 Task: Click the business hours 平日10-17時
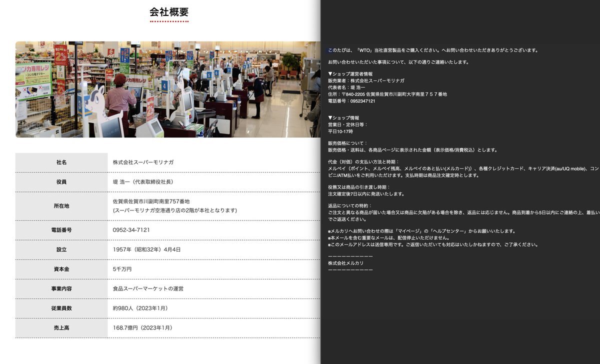[340, 131]
